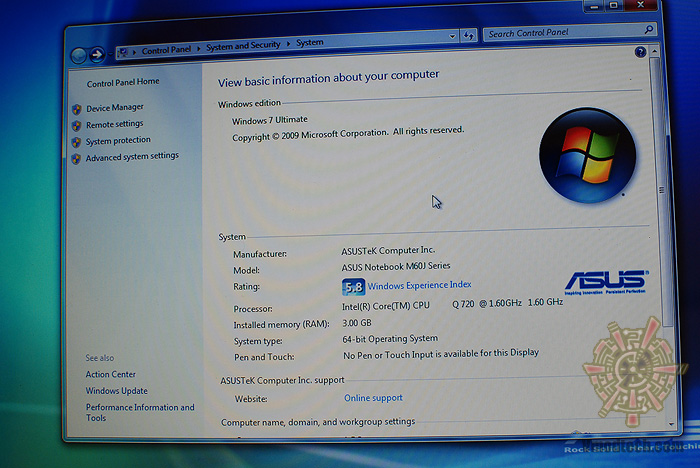Click the ASUS manufacturer logo
The height and width of the screenshot is (468, 700).
[606, 282]
